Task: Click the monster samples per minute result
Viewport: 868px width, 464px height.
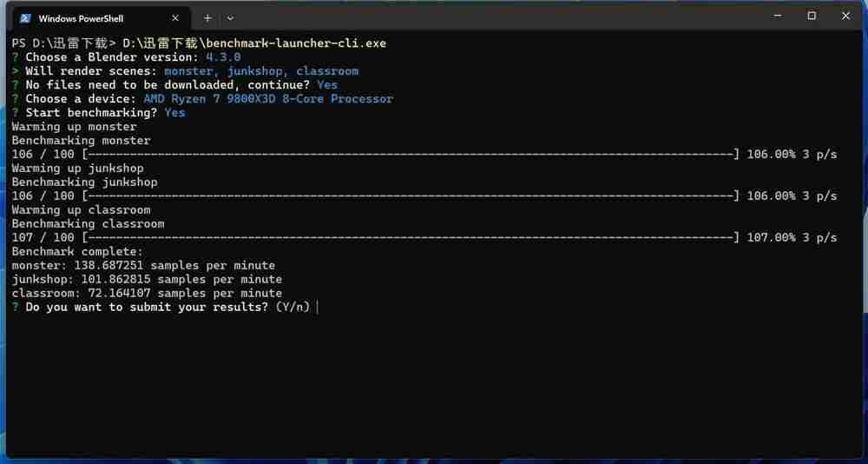Action: pyautogui.click(x=143, y=266)
